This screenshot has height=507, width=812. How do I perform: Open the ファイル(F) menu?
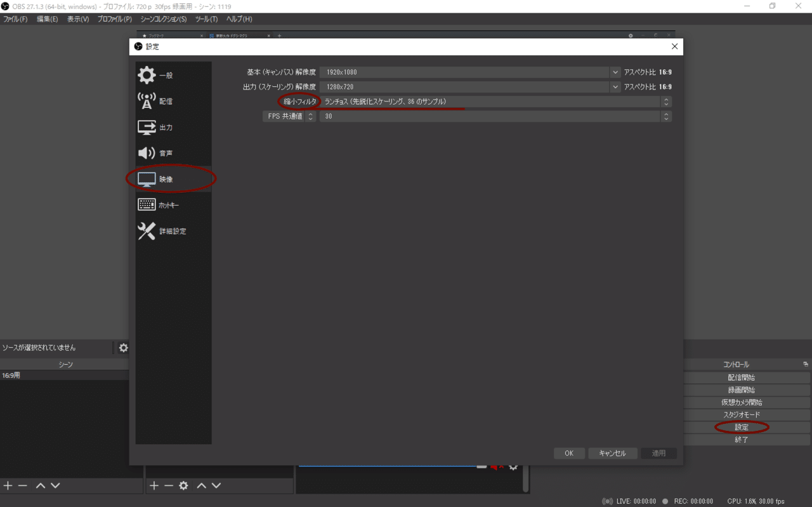(15, 19)
